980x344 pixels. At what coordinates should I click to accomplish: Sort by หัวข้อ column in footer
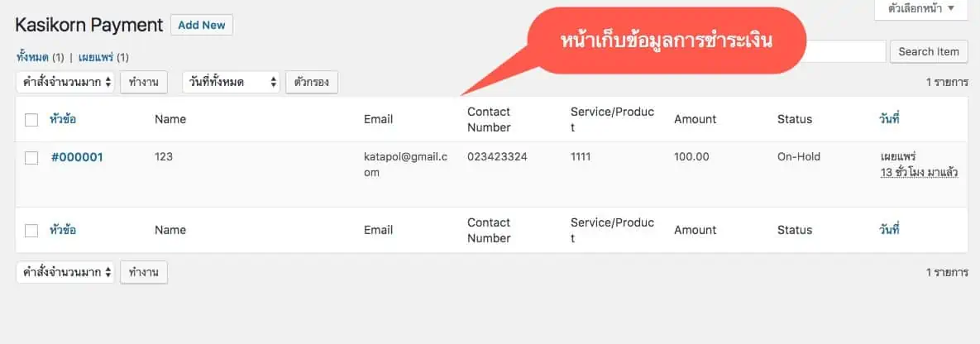click(x=63, y=230)
